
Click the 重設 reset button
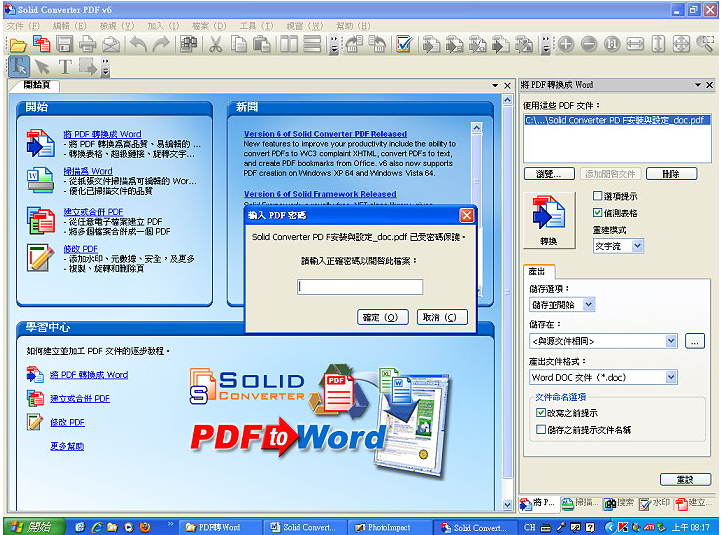pos(685,480)
